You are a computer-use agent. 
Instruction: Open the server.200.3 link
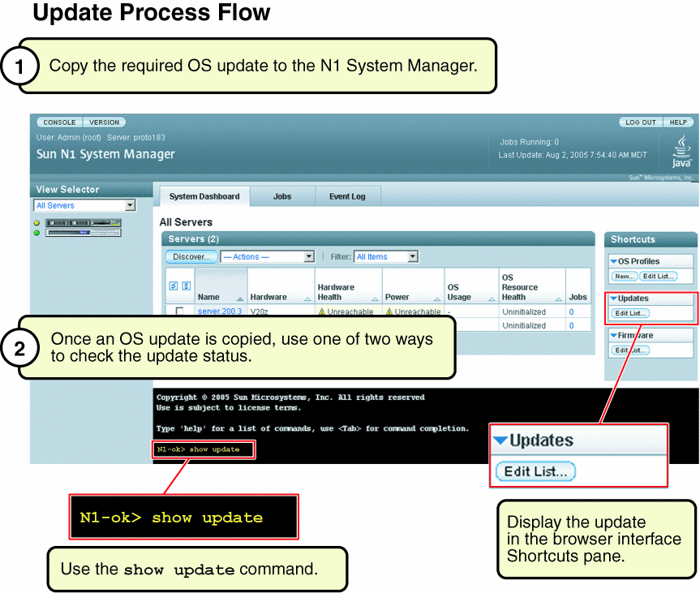coord(220,312)
